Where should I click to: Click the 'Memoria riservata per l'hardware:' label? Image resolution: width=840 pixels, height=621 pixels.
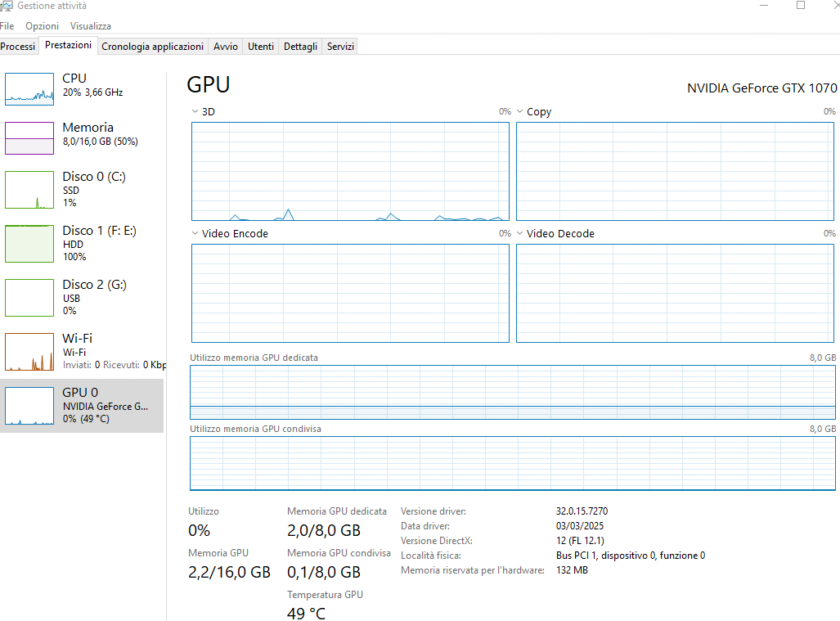click(x=473, y=570)
